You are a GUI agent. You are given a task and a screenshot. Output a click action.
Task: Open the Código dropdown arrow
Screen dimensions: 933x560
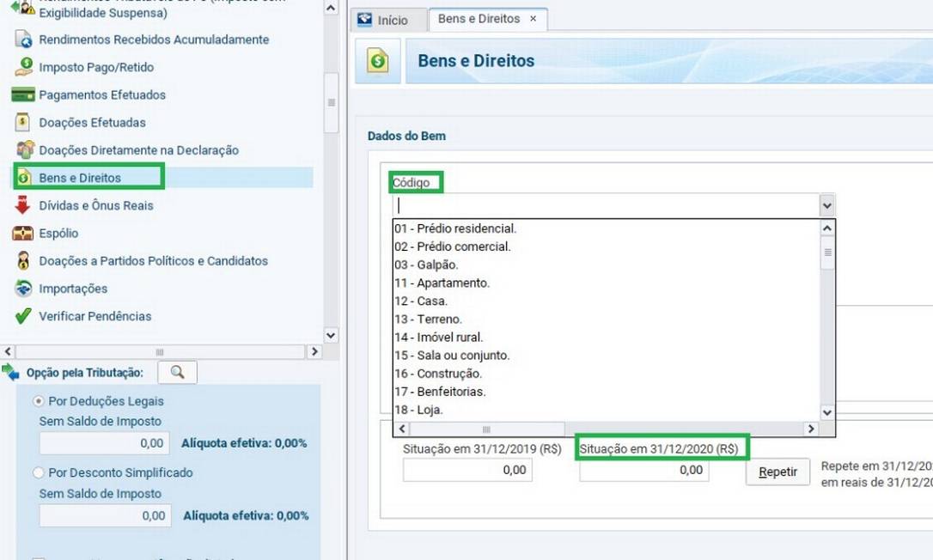[826, 205]
